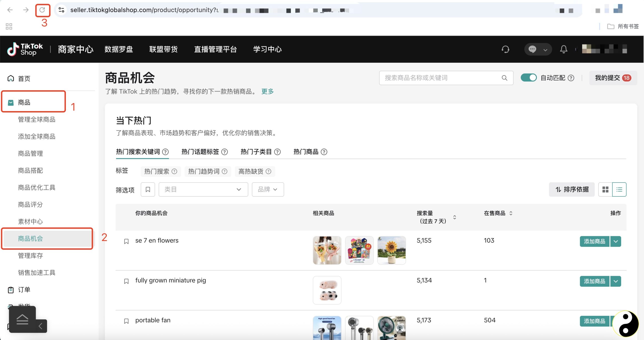This screenshot has height=340, width=644.
Task: Switch to 热门话题标签 tab
Action: (200, 152)
